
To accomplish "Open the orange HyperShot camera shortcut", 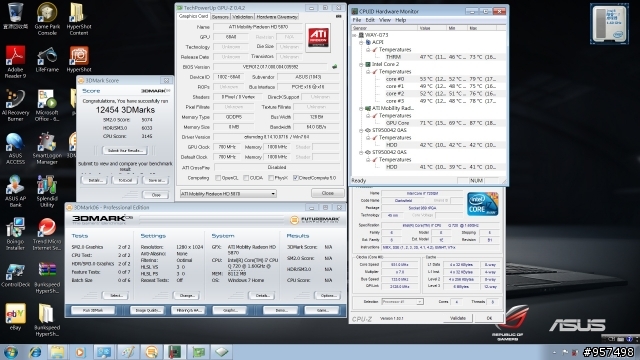I will coord(79,60).
